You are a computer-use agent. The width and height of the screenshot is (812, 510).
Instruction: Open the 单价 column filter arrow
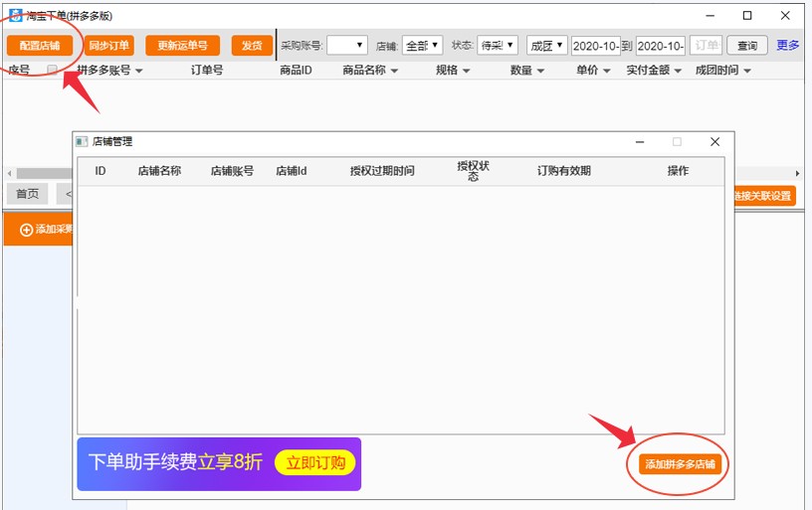[606, 71]
